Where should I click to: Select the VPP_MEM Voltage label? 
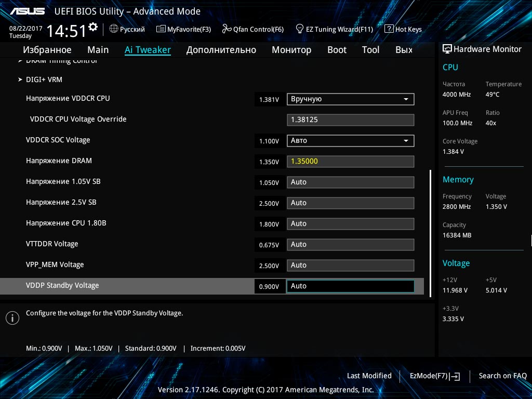pos(55,265)
